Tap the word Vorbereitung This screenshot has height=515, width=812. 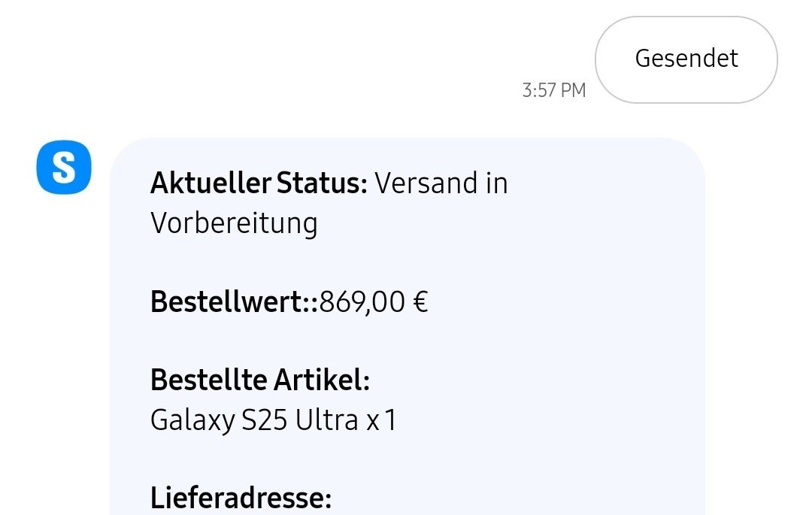pos(234,223)
